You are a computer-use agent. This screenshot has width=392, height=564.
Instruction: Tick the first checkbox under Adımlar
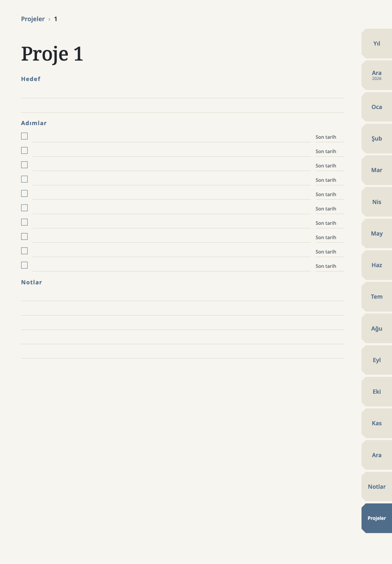(x=24, y=136)
